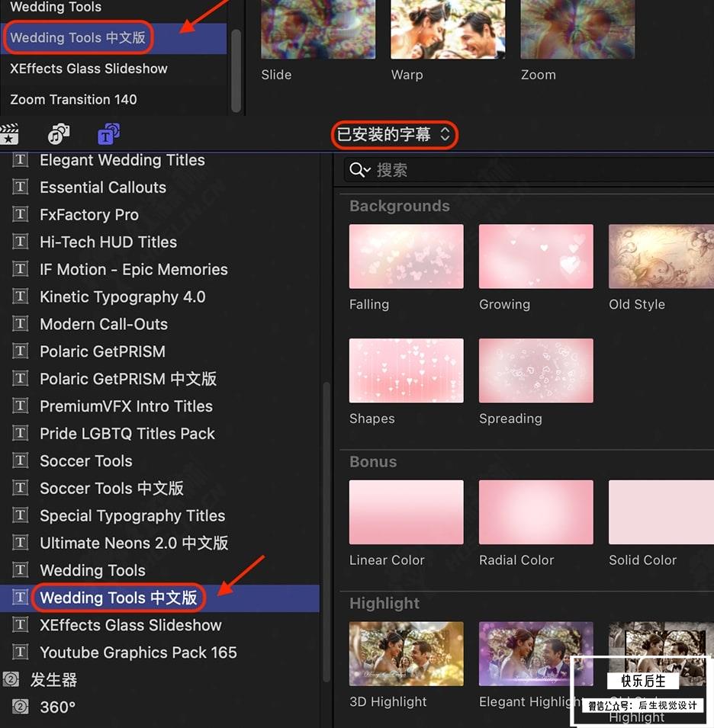Click the transitions list vertical scrollbar
This screenshot has height=728, width=714.
coord(236,71)
